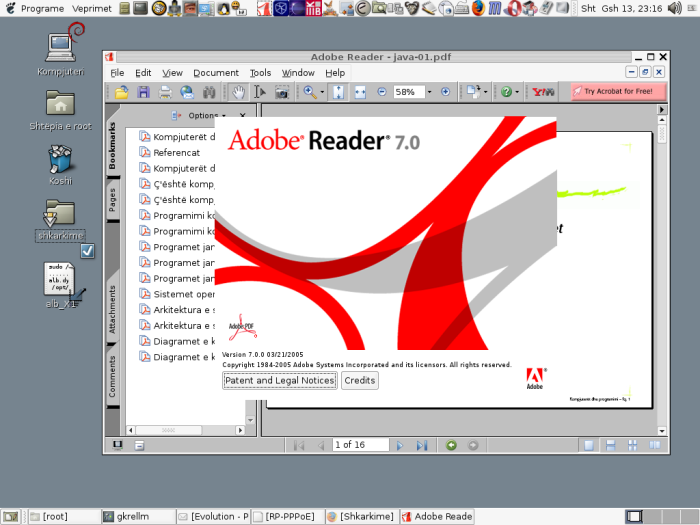The width and height of the screenshot is (700, 525).
Task: Open the Help menu
Action: pyautogui.click(x=335, y=73)
